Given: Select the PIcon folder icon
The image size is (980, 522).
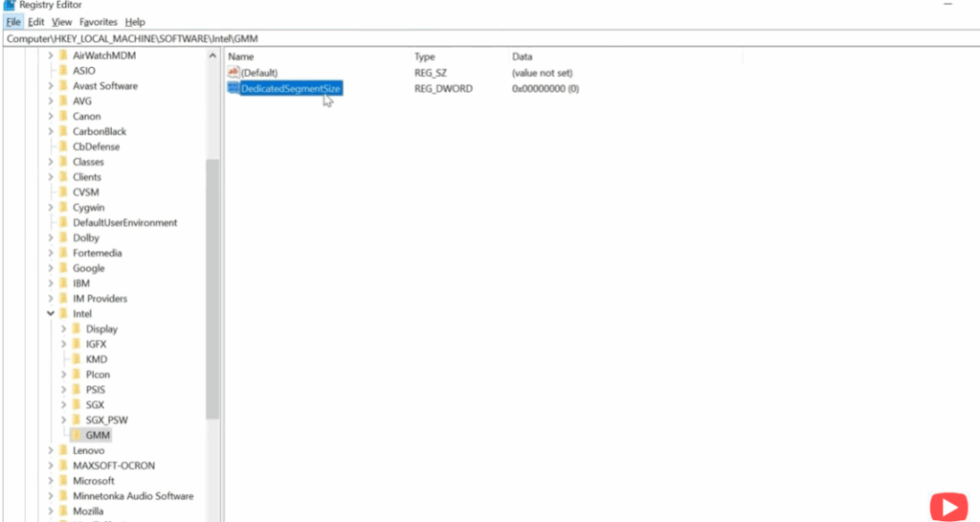Looking at the screenshot, I should click(77, 374).
